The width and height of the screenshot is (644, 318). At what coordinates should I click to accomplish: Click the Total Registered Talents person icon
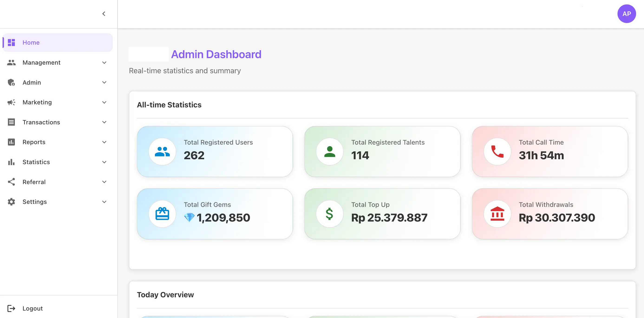tap(330, 152)
